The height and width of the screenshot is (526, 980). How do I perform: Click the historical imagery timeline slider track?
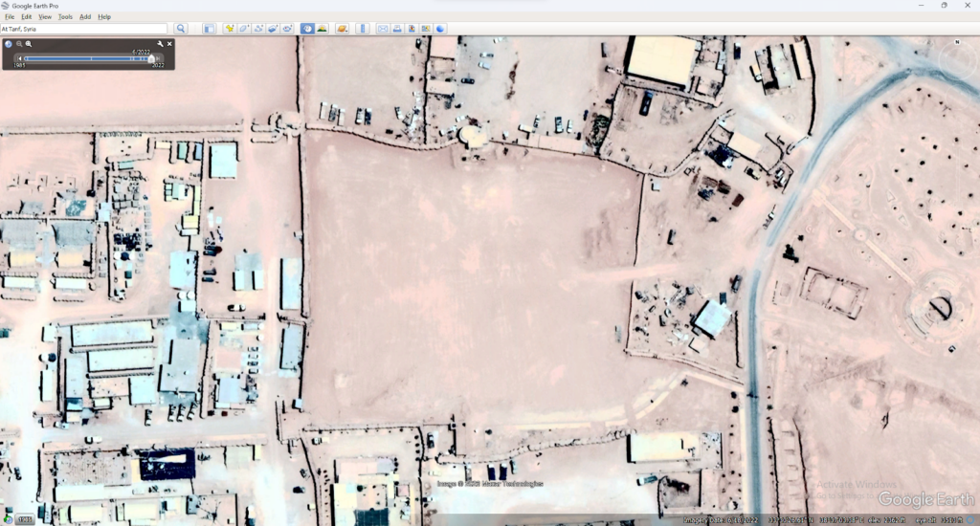[86, 58]
